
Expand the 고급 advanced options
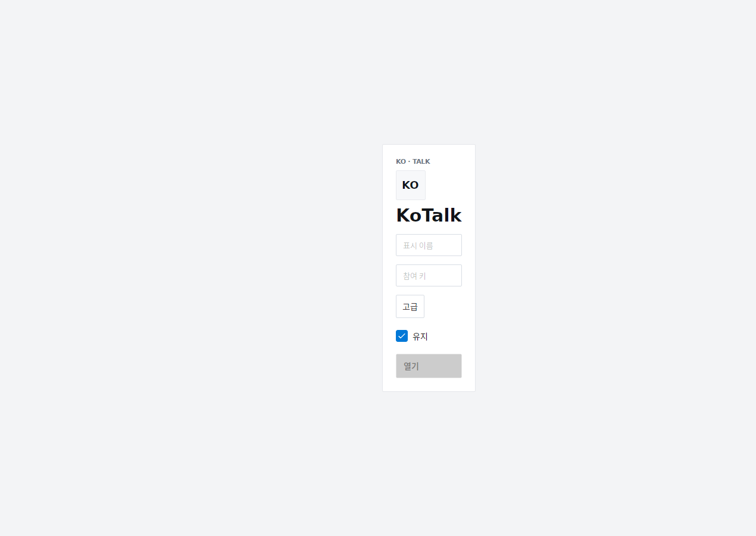click(x=410, y=307)
